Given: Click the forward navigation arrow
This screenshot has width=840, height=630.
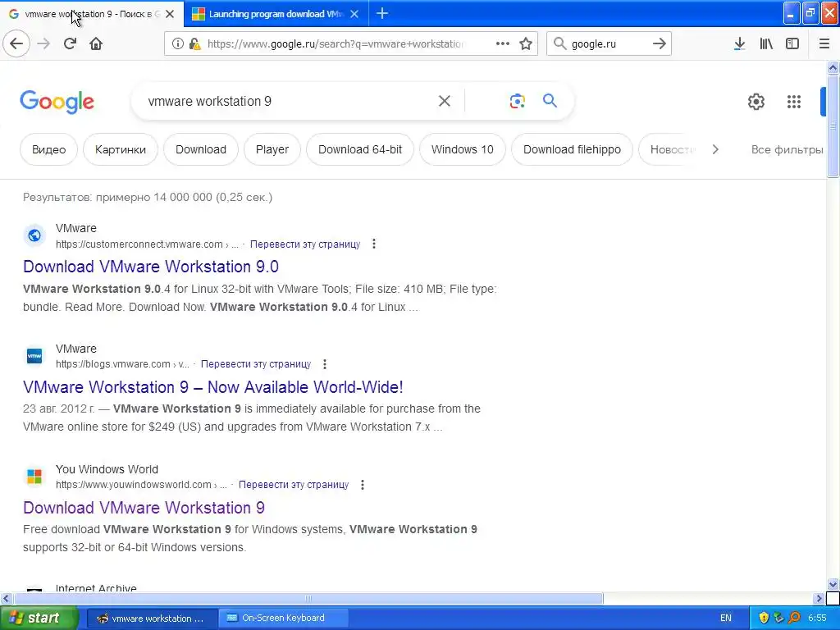Looking at the screenshot, I should pos(43,43).
